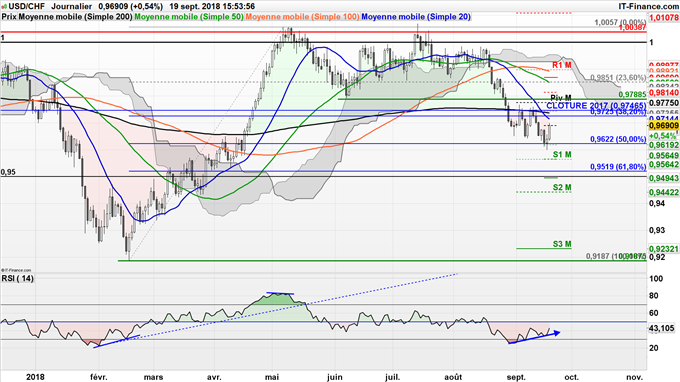Select Moyenne mobile (Simple 50) legend
Image resolution: width=680 pixels, height=382 pixels.
tap(189, 16)
